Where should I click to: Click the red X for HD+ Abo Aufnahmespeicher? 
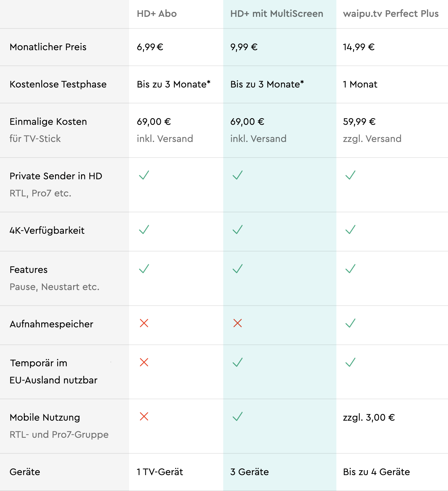point(144,323)
